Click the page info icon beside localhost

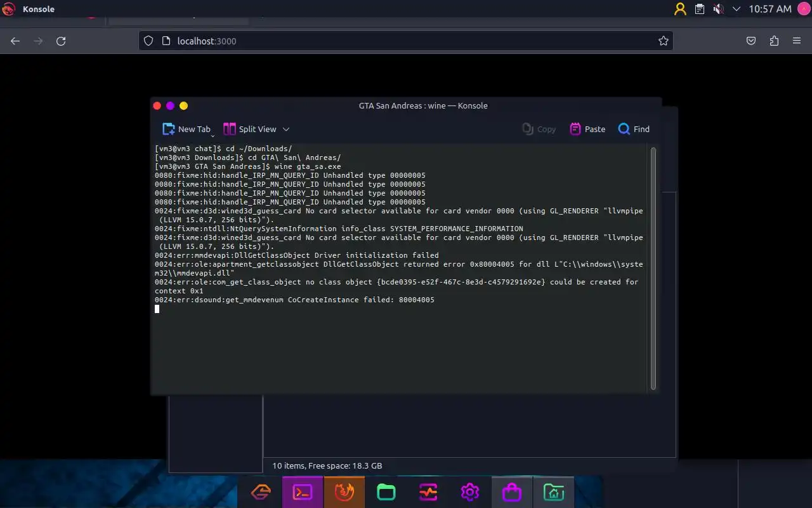pos(166,41)
